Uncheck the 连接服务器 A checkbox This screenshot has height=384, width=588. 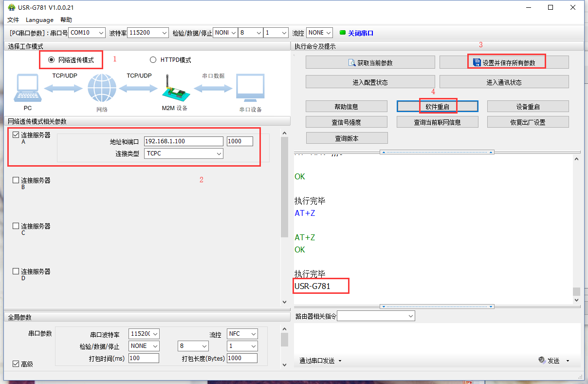point(16,135)
